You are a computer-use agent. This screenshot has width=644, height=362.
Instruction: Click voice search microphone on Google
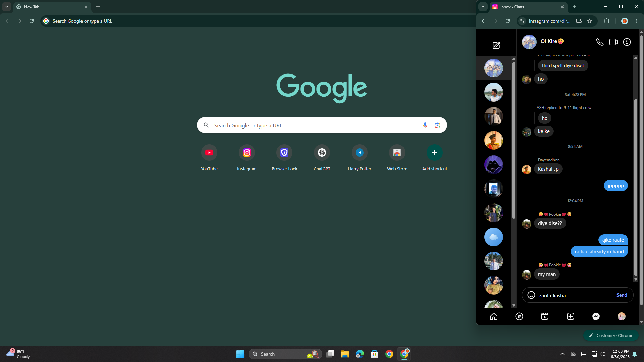click(425, 125)
